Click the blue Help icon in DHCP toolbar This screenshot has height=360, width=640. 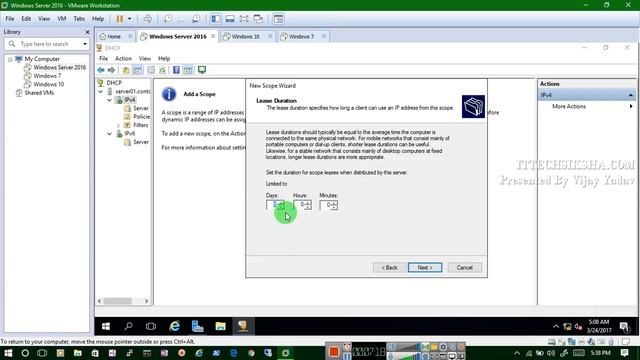[176, 70]
